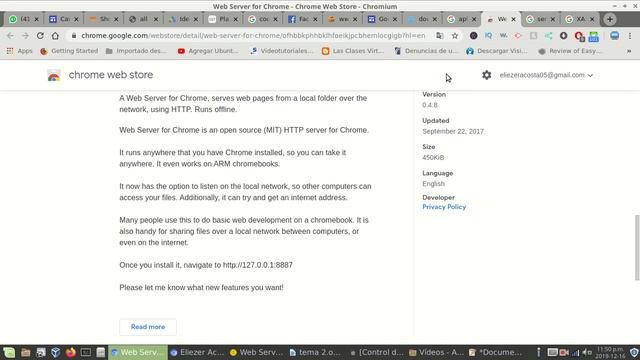Open the file manager from taskbar

pyautogui.click(x=25, y=352)
